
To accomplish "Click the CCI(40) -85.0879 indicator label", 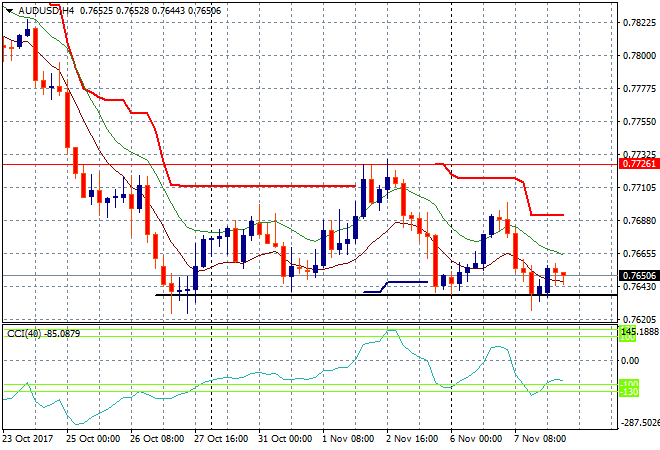I will (x=44, y=334).
